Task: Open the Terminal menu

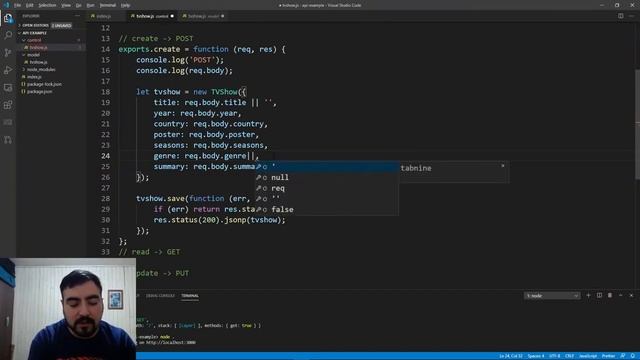Action: (108, 5)
